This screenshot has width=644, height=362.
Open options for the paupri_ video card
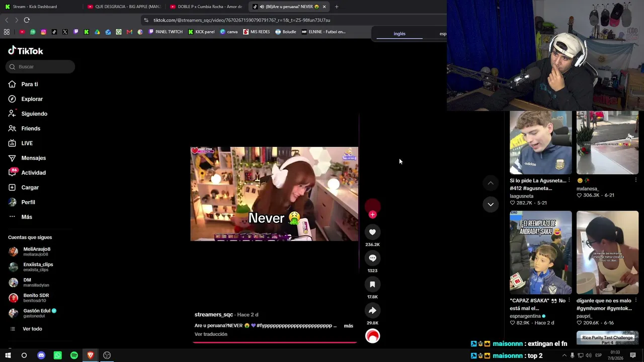tap(635, 301)
